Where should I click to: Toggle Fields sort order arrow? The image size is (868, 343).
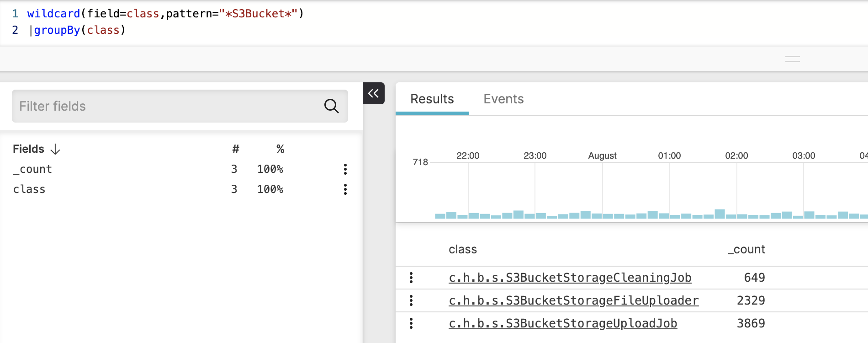(x=55, y=149)
